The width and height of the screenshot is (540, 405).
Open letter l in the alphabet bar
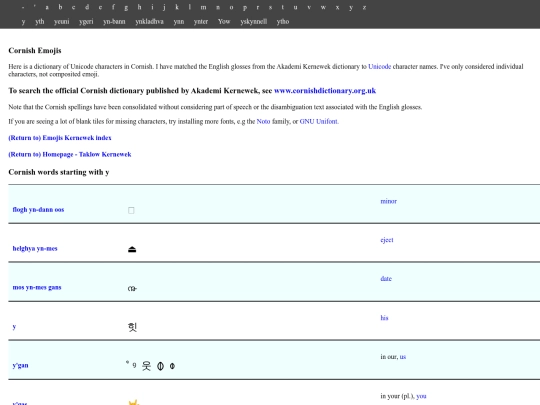(189, 7)
